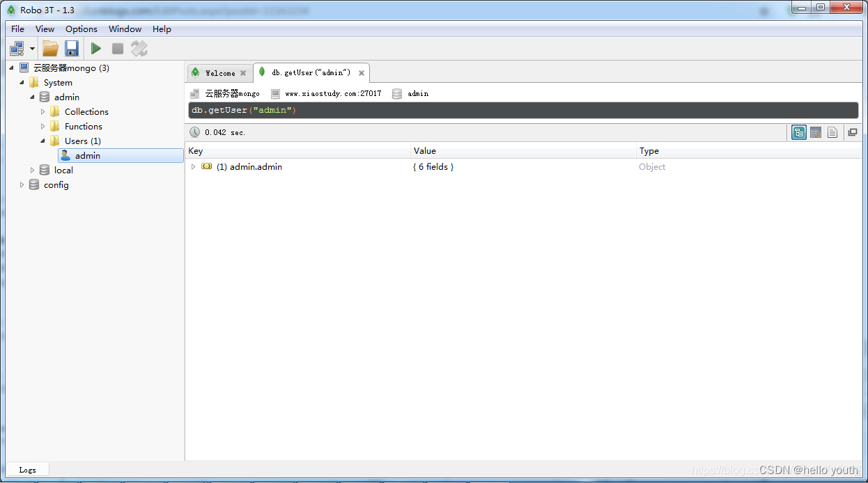Select tree view mode for results
The image size is (868, 483).
(798, 132)
